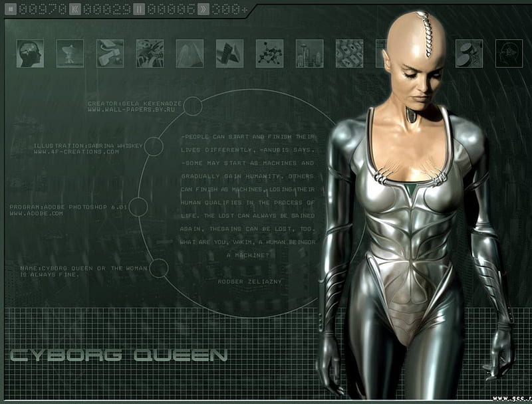The width and height of the screenshot is (532, 404).
Task: Click the rewind double-arrow icon in top bar
Action: (x=75, y=9)
